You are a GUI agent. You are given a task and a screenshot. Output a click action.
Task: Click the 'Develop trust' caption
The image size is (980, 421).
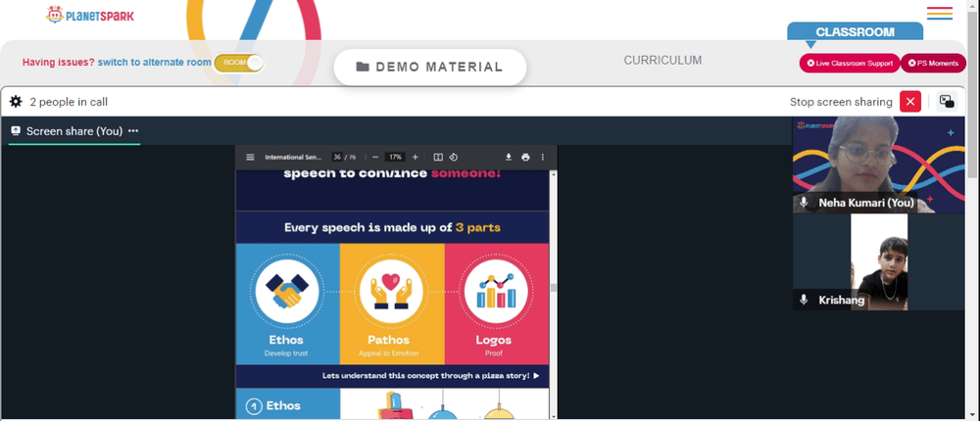[285, 353]
